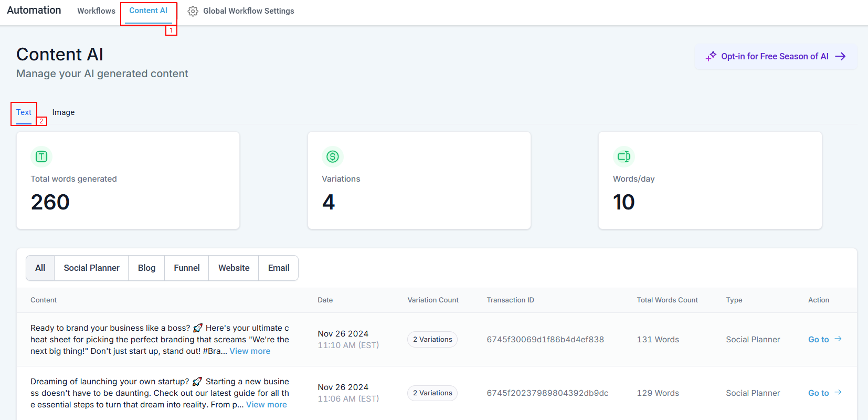Show only Website content
868x420 pixels.
(x=234, y=268)
